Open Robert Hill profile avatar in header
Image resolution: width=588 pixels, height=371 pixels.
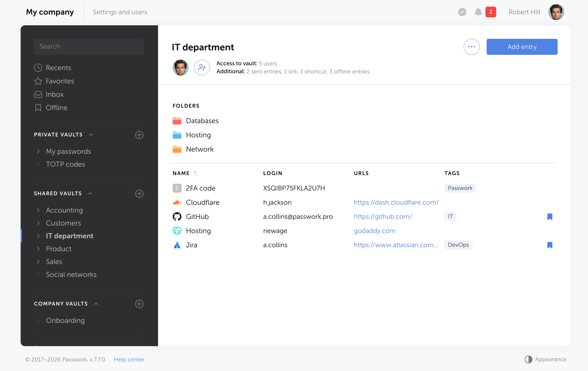point(556,12)
